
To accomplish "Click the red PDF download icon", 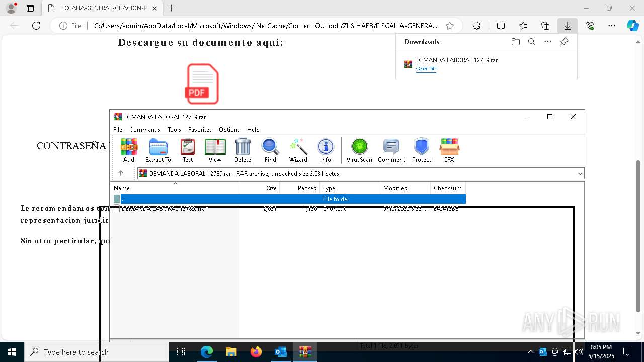I will click(x=203, y=83).
